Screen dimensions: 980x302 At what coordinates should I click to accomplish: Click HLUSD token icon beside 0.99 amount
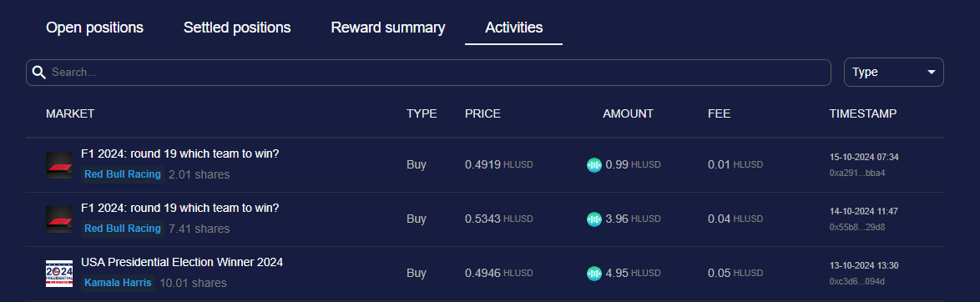click(594, 165)
